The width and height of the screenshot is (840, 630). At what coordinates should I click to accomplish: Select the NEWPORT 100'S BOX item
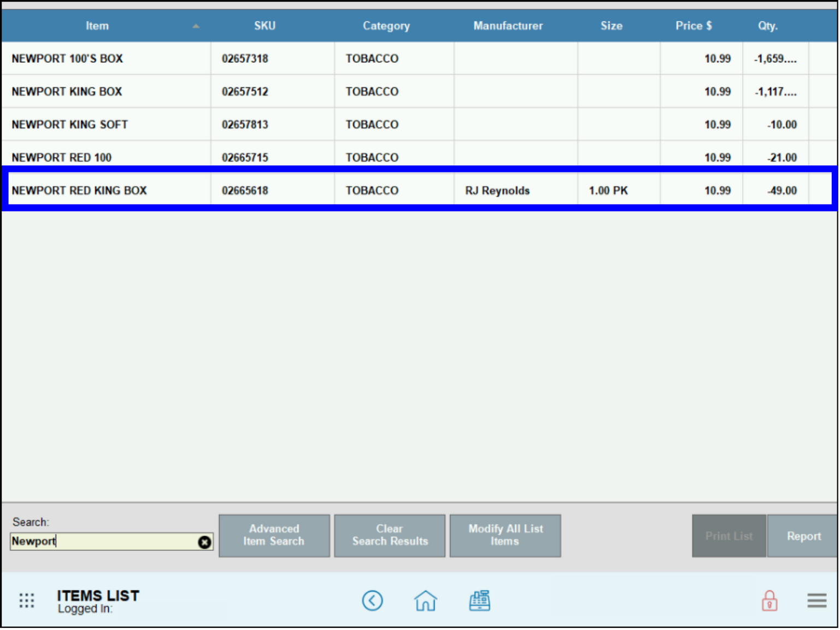(x=67, y=58)
